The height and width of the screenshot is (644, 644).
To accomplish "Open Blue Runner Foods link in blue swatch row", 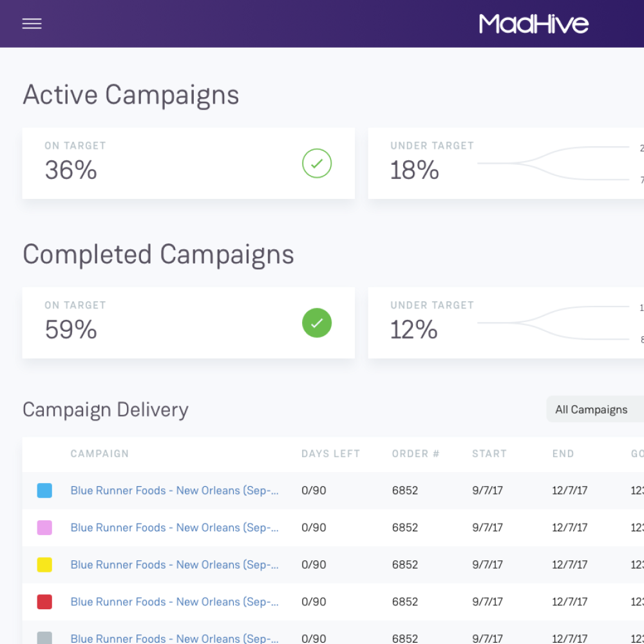I will 174,491.
